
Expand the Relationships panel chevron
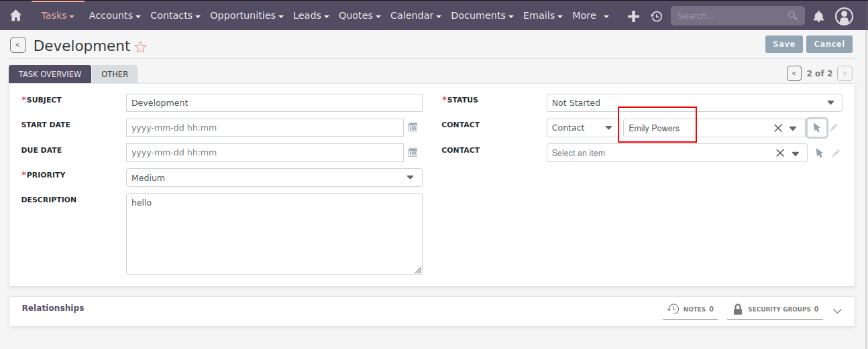(x=836, y=311)
